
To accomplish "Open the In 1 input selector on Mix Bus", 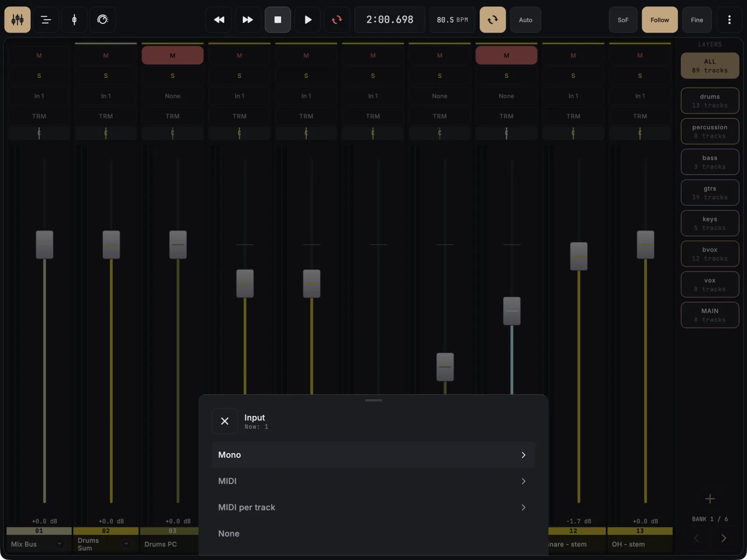I will 39,96.
